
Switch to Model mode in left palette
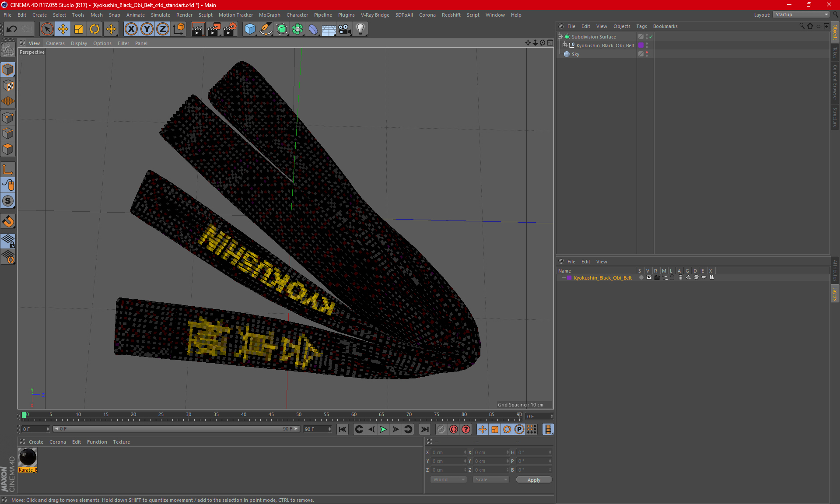pyautogui.click(x=8, y=70)
